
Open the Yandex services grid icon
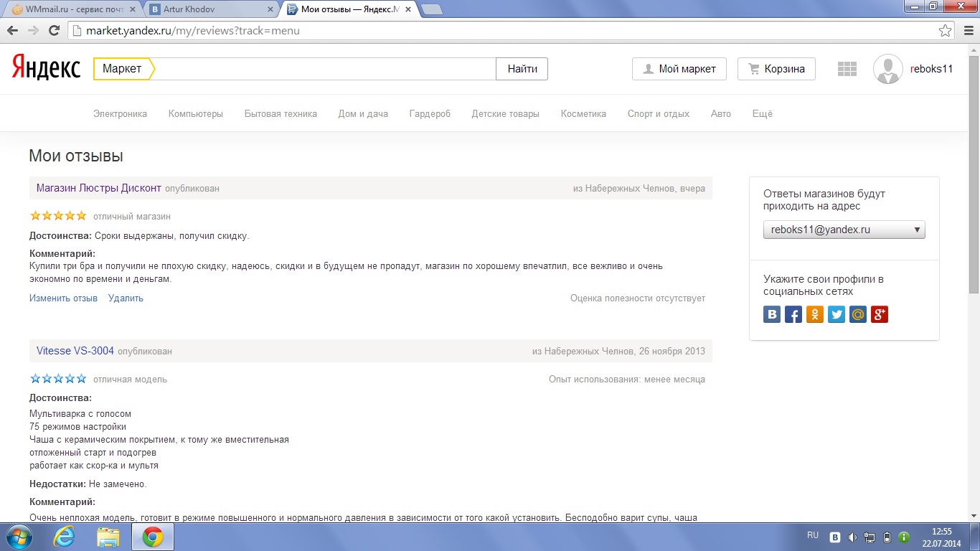point(847,69)
